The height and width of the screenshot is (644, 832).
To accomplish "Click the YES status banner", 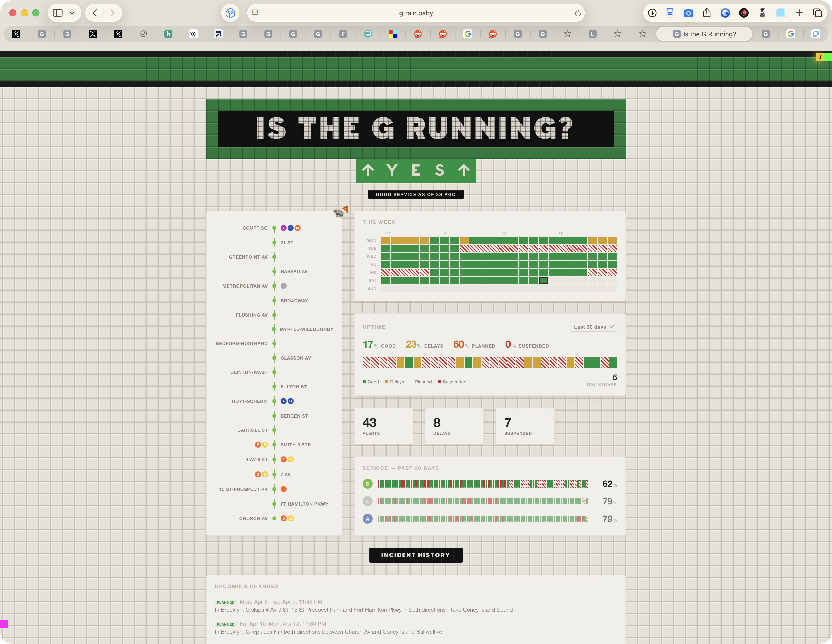I will (416, 170).
